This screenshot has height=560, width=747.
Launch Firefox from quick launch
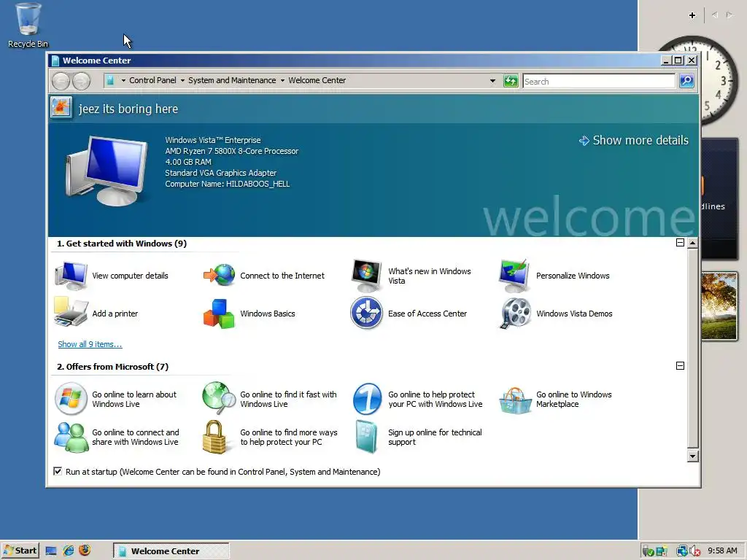click(85, 550)
